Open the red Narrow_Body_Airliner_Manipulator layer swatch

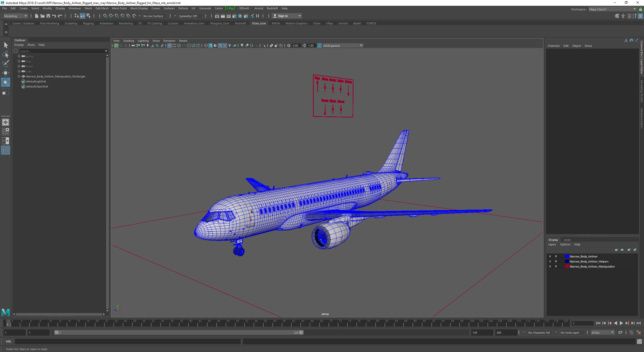click(567, 267)
